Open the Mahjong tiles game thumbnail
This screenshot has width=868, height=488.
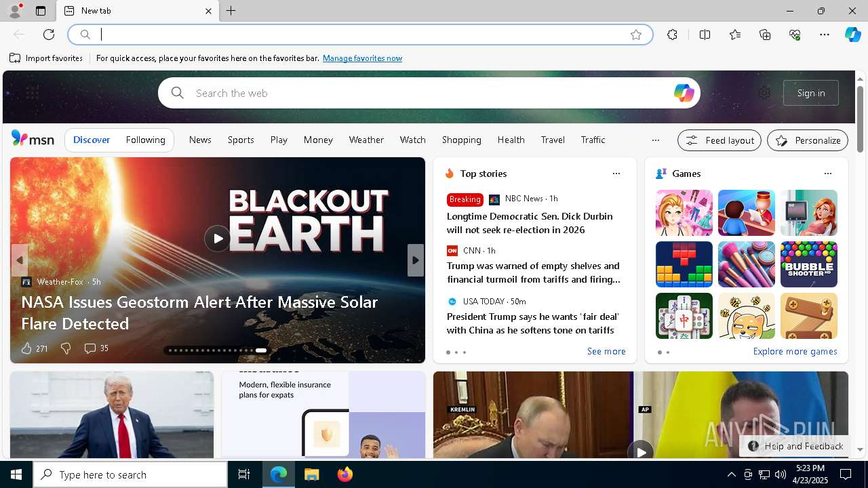coord(684,316)
